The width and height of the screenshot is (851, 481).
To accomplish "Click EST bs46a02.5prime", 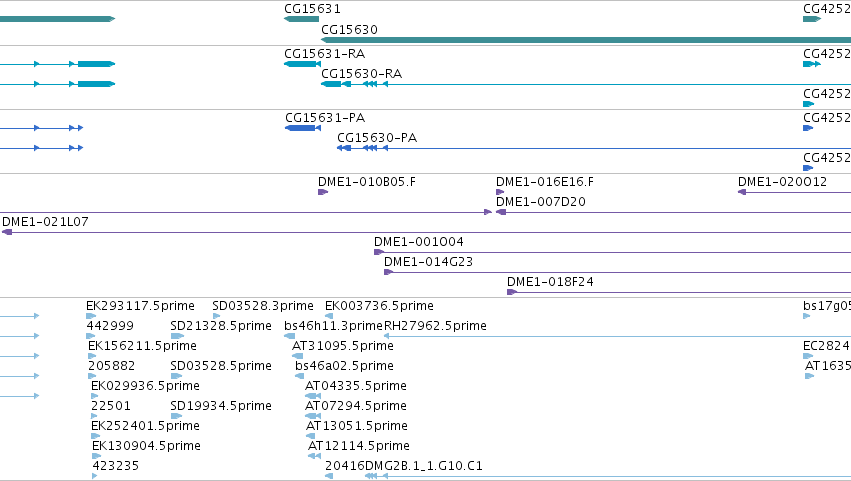I will coord(344,366).
